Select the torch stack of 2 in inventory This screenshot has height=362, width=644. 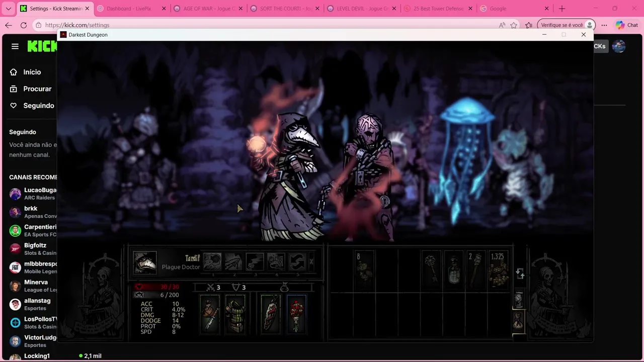coord(476,269)
